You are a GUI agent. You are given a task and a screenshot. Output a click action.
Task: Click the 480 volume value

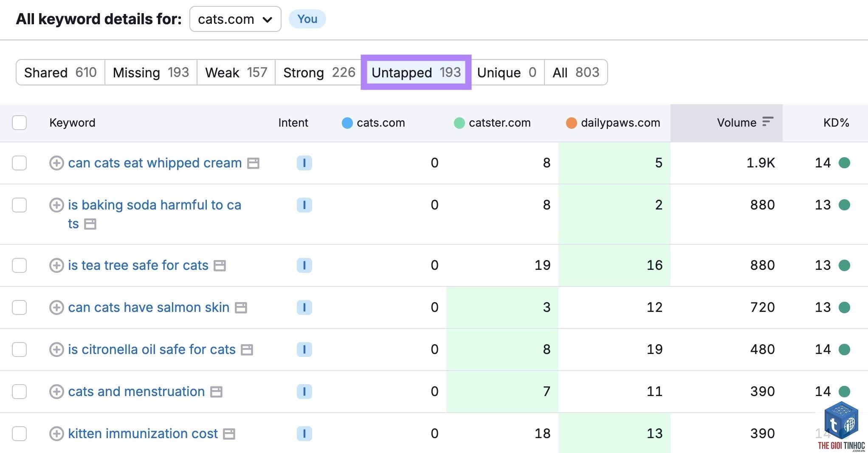(762, 349)
